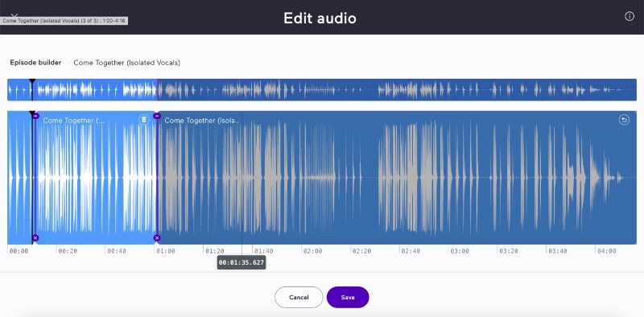Seek the overview waveform near its end
The image size is (644, 317).
pos(616,89)
